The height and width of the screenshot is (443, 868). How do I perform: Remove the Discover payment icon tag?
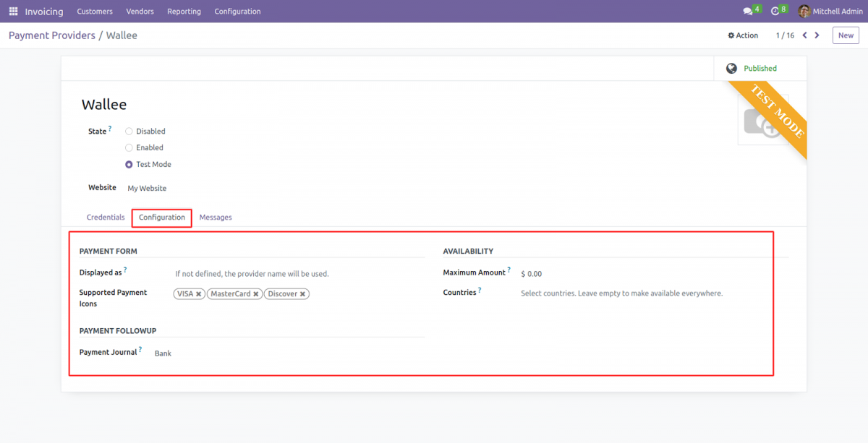tap(302, 293)
